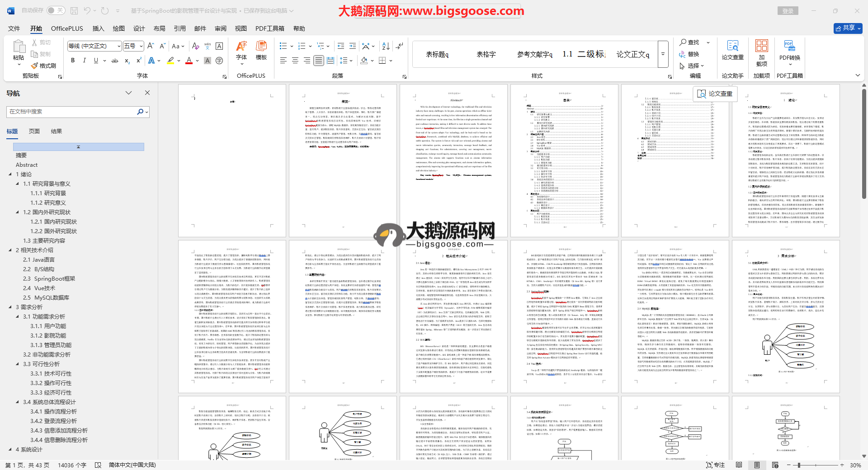Click the 替换 replace button
Image resolution: width=868 pixels, height=470 pixels.
(x=689, y=54)
